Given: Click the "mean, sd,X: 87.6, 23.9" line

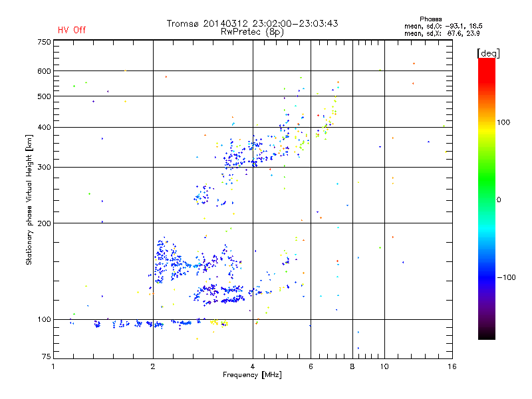Looking at the screenshot, I should click(442, 33).
